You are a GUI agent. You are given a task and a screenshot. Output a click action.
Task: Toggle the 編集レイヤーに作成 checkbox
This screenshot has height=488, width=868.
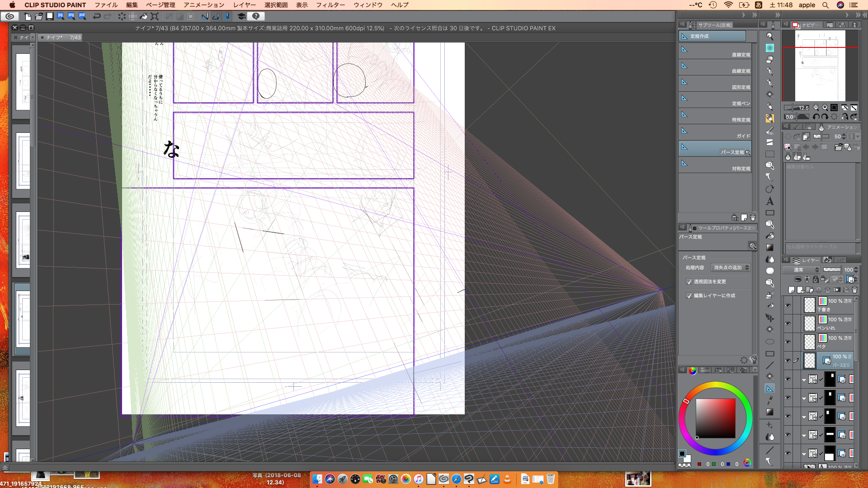point(689,296)
